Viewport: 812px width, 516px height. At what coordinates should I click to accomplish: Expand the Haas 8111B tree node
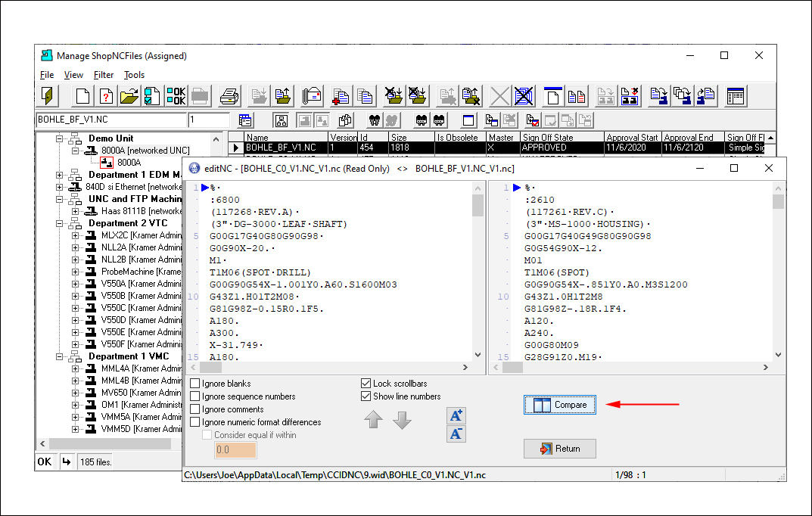coord(75,211)
